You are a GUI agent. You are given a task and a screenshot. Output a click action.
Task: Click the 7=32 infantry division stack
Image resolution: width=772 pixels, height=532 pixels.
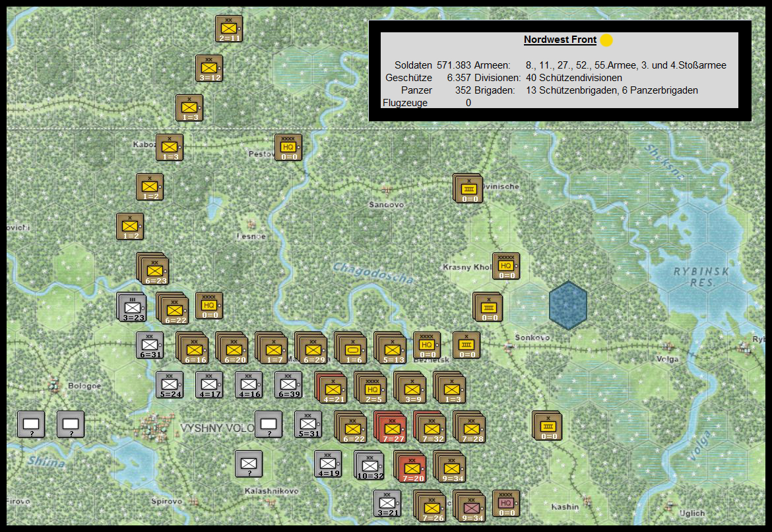point(430,427)
